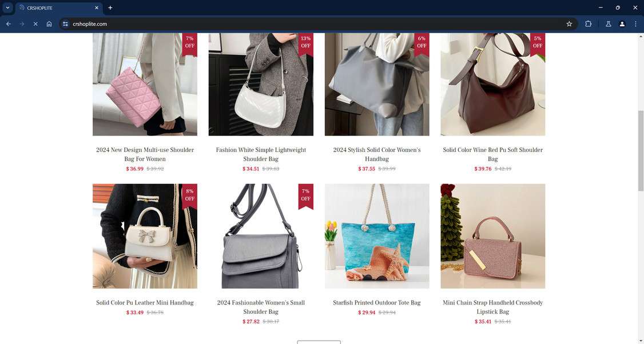Go to browser home page icon

(49, 24)
